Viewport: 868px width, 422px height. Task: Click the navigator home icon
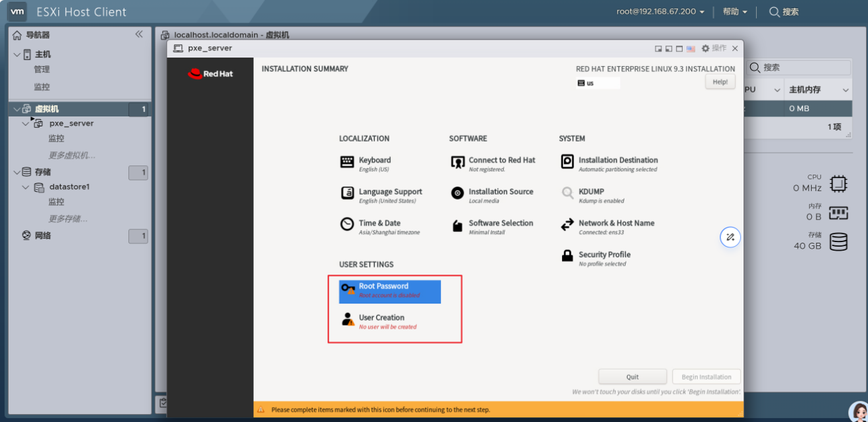(x=17, y=35)
